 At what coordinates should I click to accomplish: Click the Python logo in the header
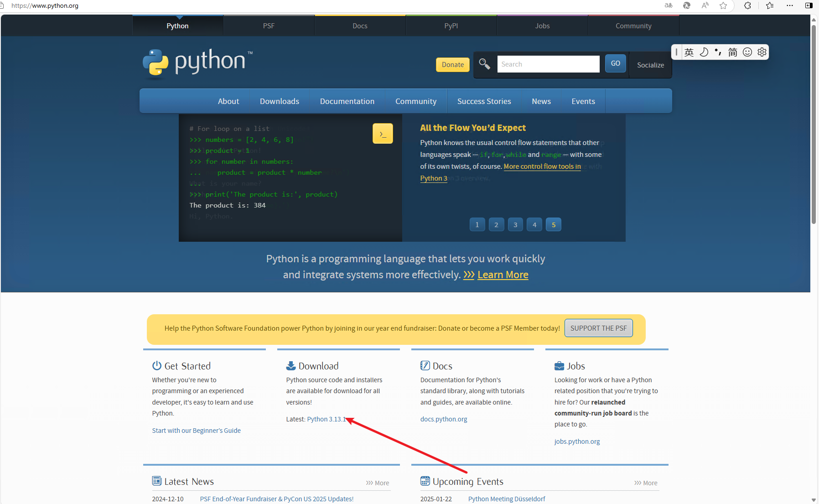click(x=197, y=62)
